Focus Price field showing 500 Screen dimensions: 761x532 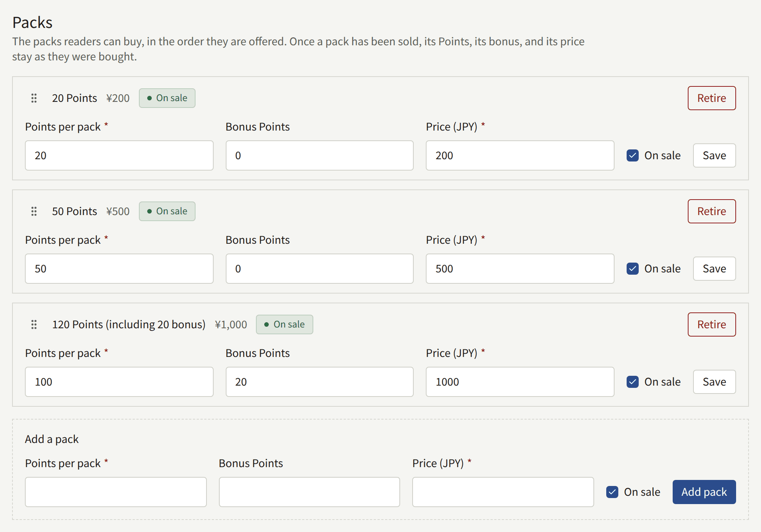520,269
